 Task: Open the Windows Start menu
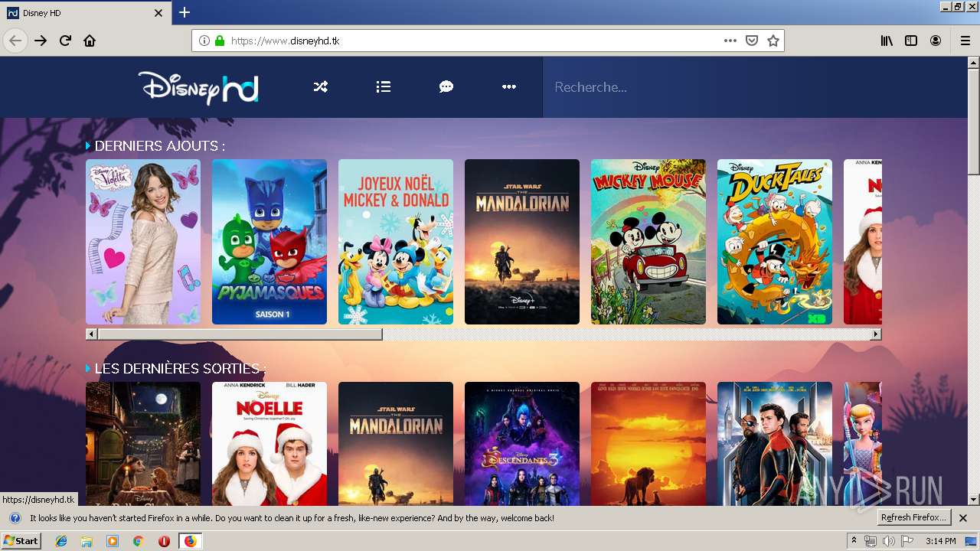click(21, 541)
